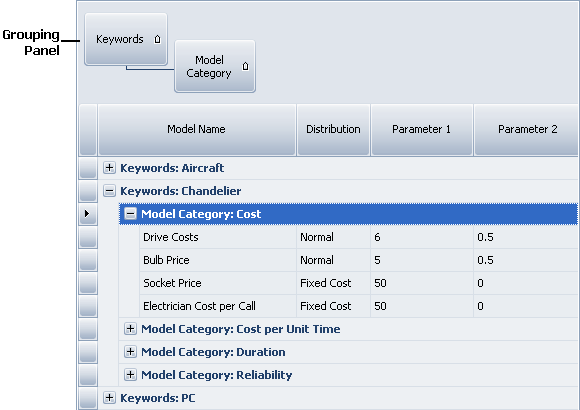Sort by Distribution column header
This screenshot has height=410, width=580.
[x=333, y=130]
